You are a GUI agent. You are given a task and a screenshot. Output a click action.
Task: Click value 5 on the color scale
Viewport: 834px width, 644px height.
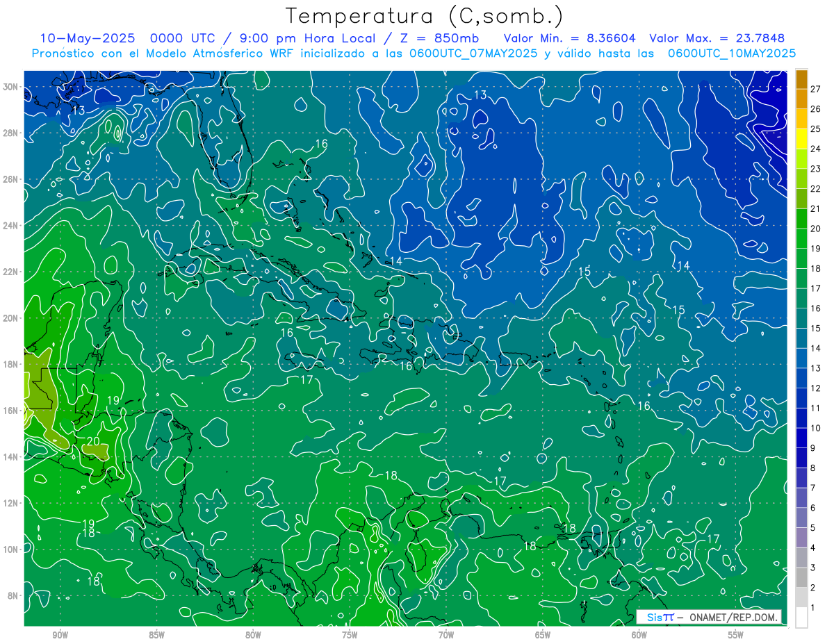tap(813, 528)
